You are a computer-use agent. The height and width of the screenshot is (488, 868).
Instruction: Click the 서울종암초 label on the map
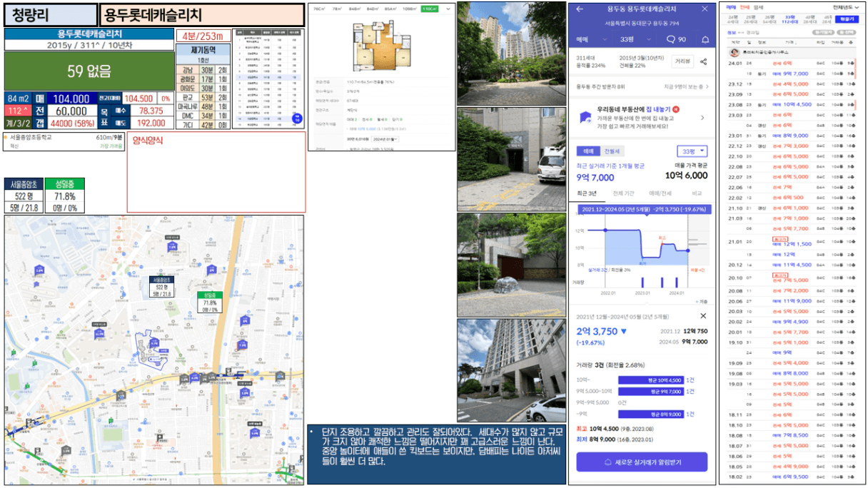click(x=162, y=286)
